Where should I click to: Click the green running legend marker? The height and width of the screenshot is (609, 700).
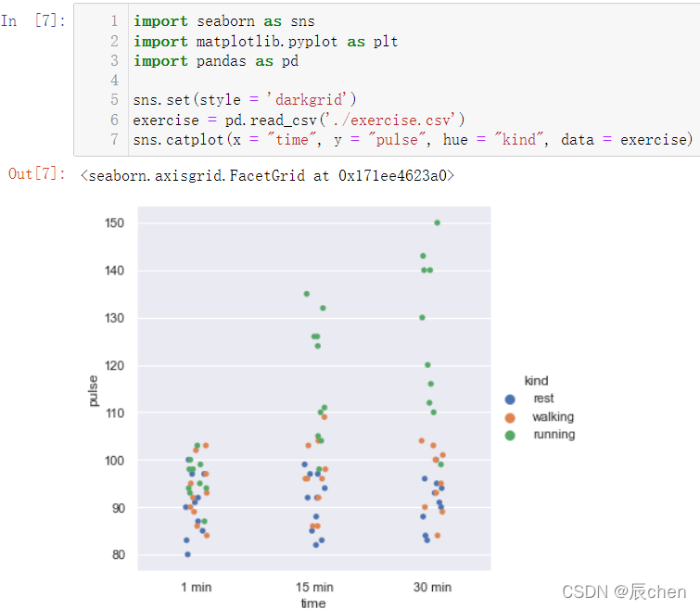[510, 436]
